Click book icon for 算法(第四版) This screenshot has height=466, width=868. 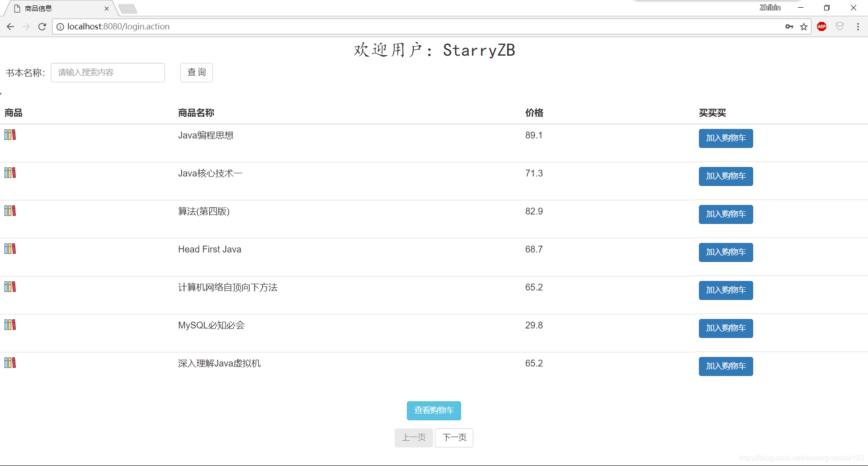tap(10, 211)
